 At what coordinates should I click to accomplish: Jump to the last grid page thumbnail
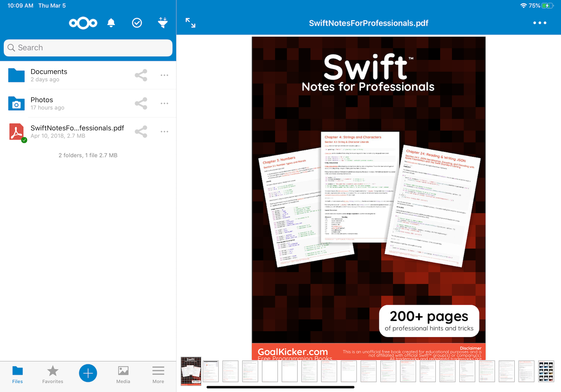coord(546,371)
